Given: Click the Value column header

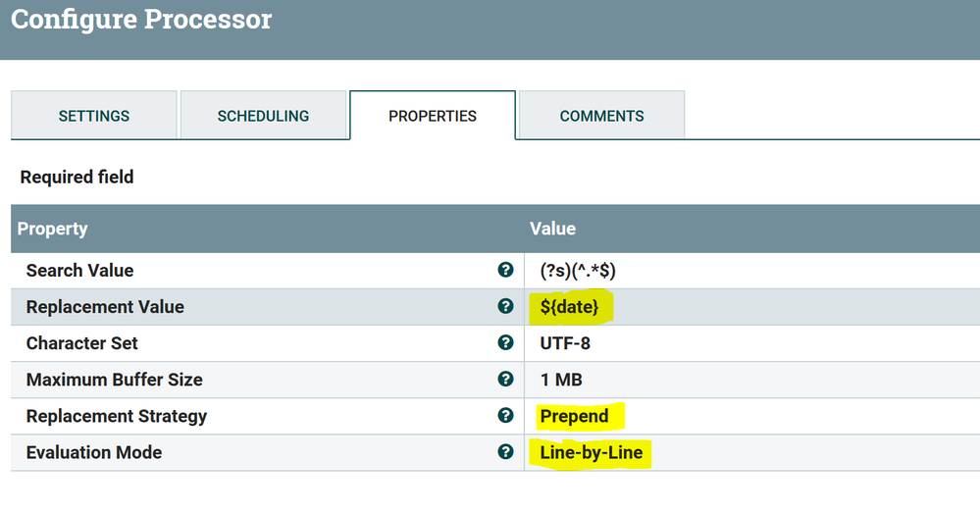Looking at the screenshot, I should click(552, 229).
